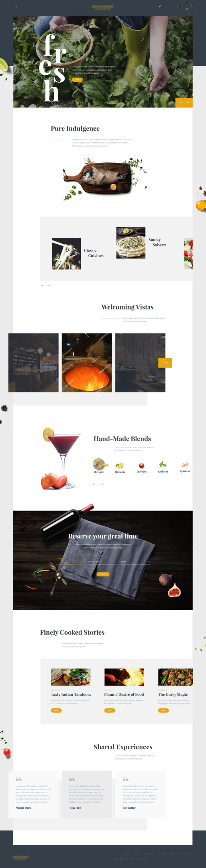Click the next arrow under Hand-Made Blends
206x868 pixels.
point(101,484)
